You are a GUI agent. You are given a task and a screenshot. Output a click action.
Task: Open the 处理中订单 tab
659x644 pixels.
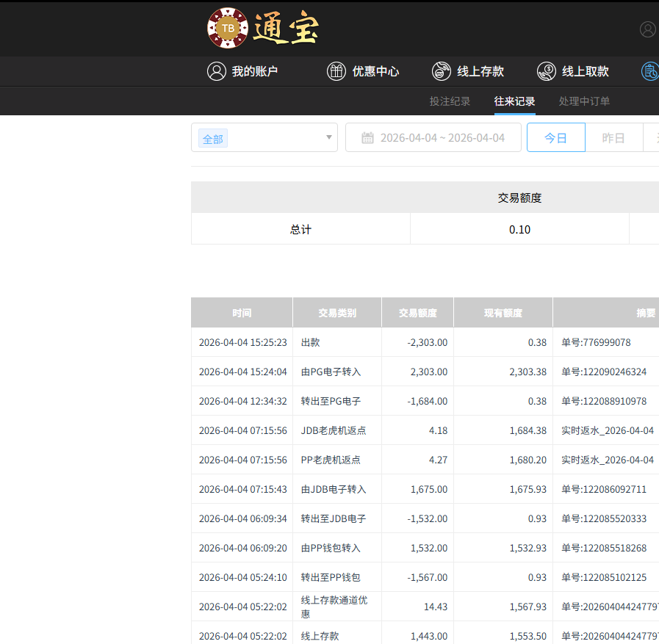pos(584,101)
